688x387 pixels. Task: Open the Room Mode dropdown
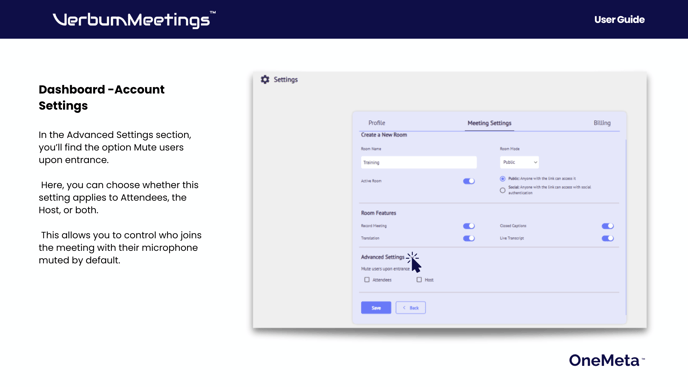(520, 162)
